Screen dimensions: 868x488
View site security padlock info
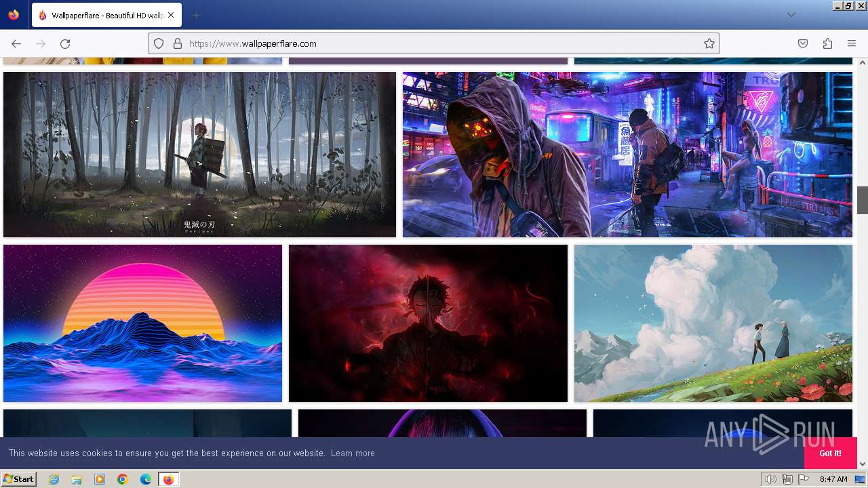point(178,43)
